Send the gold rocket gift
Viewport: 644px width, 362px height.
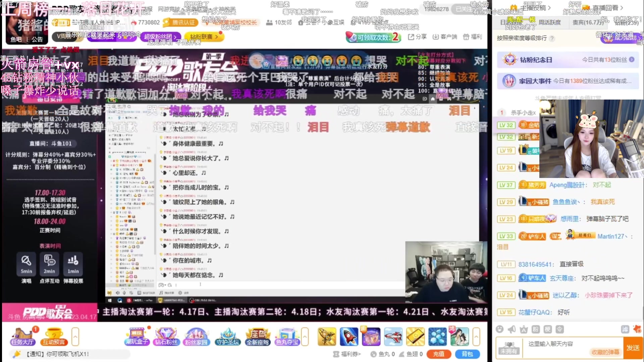tap(327, 337)
